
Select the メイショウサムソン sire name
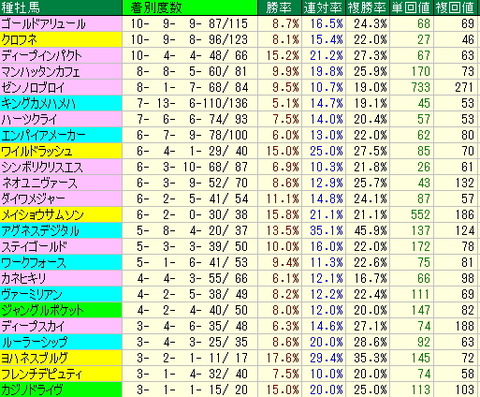(42, 215)
